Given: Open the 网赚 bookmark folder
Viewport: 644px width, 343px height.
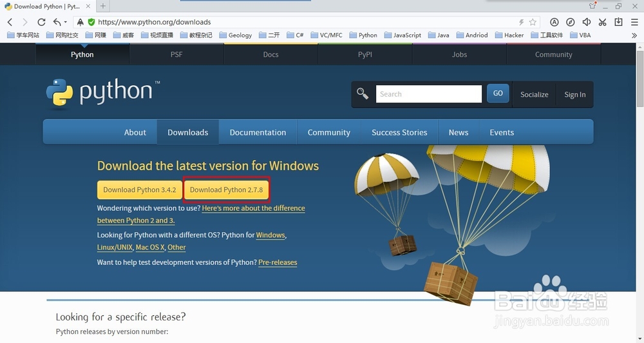Looking at the screenshot, I should 96,35.
